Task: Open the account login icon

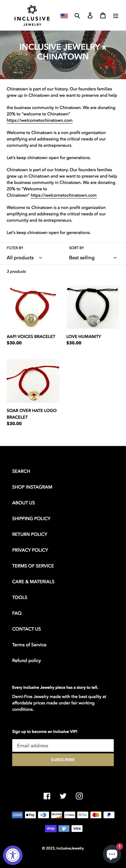Action: [x=90, y=15]
